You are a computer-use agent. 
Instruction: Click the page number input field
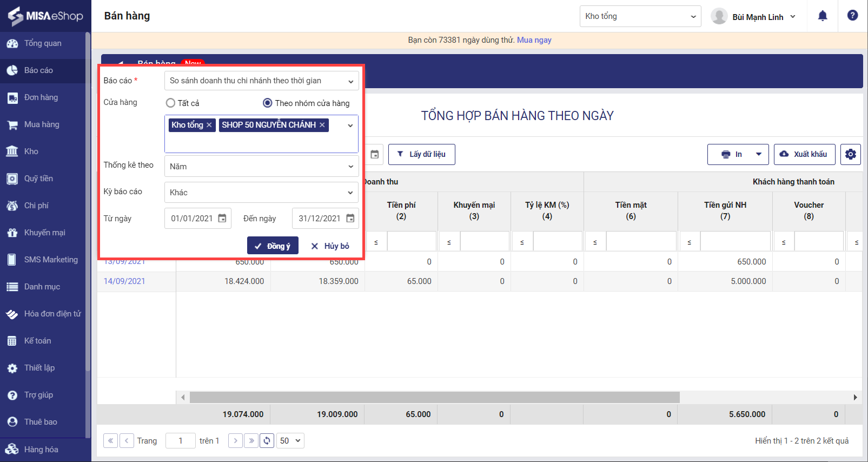pos(181,440)
